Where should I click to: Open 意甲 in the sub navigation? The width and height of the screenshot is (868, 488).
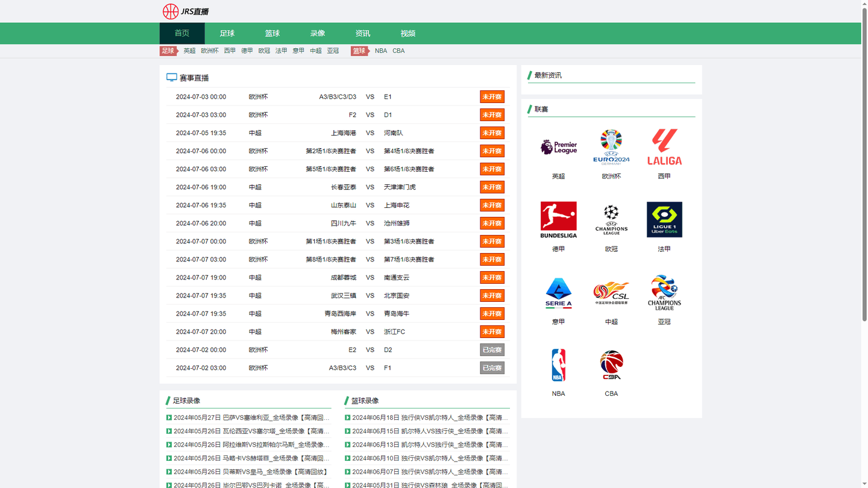pos(298,51)
